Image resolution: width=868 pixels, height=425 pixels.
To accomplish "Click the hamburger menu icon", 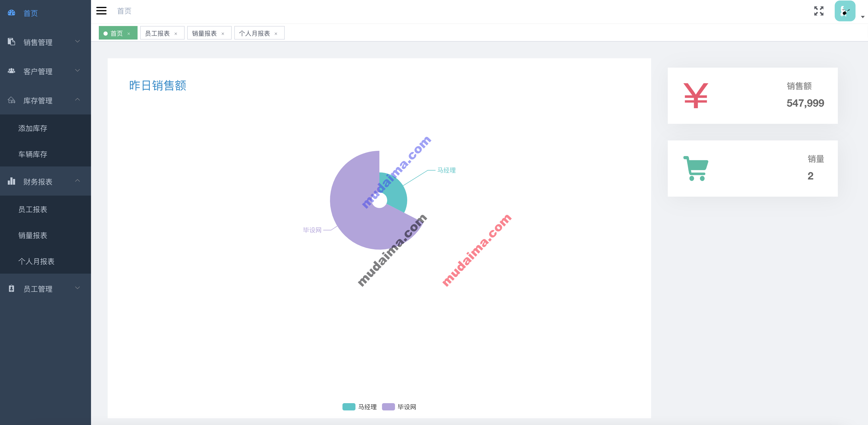I will click(101, 10).
